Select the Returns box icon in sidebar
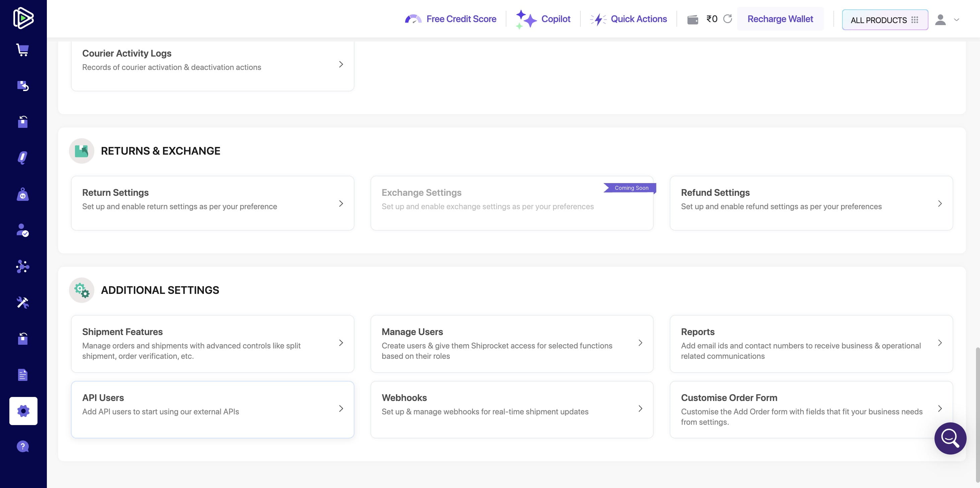Viewport: 980px width, 488px height. click(x=23, y=85)
